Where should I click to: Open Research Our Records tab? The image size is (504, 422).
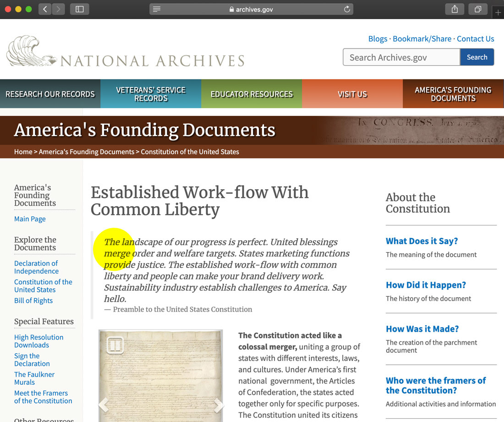pyautogui.click(x=50, y=94)
